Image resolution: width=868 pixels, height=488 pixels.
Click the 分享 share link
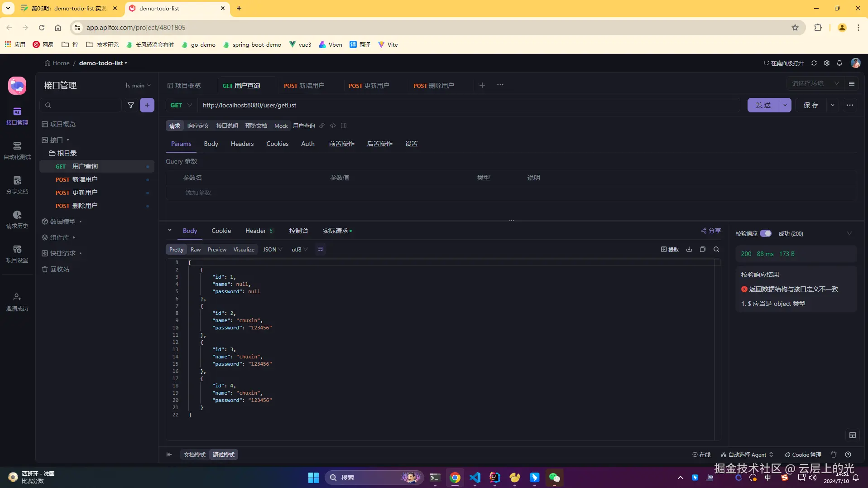click(x=711, y=231)
